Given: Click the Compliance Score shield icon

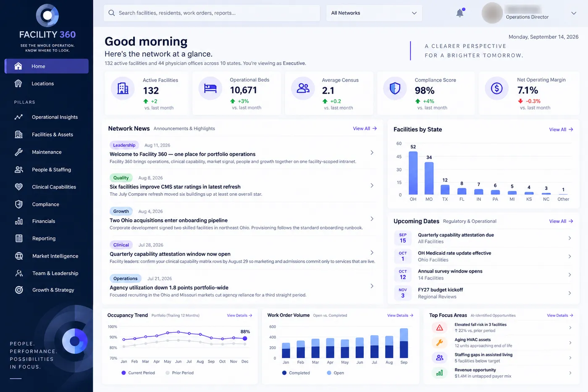Looking at the screenshot, I should [395, 88].
